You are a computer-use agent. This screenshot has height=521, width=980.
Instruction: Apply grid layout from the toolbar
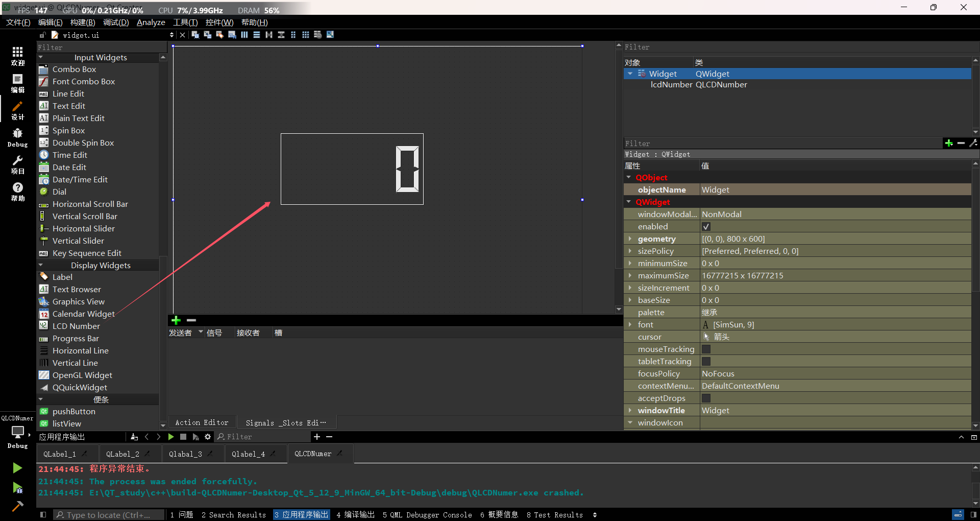click(x=305, y=35)
